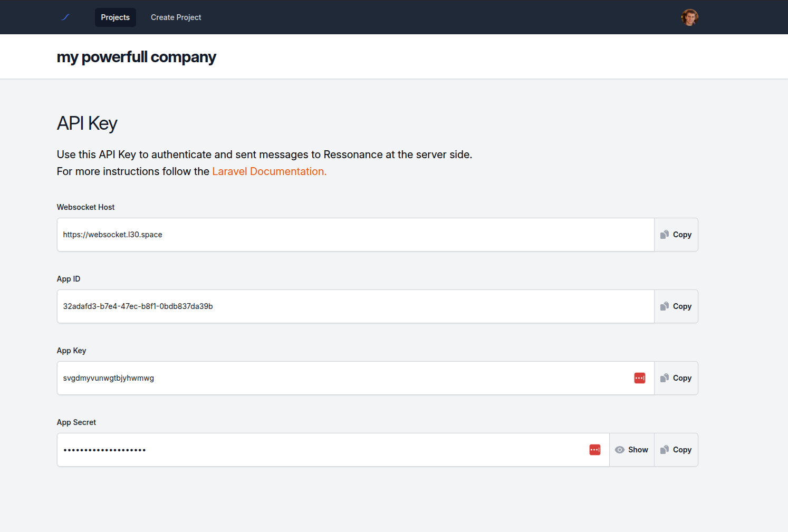Click password manager icon in App Secret field

[594, 450]
